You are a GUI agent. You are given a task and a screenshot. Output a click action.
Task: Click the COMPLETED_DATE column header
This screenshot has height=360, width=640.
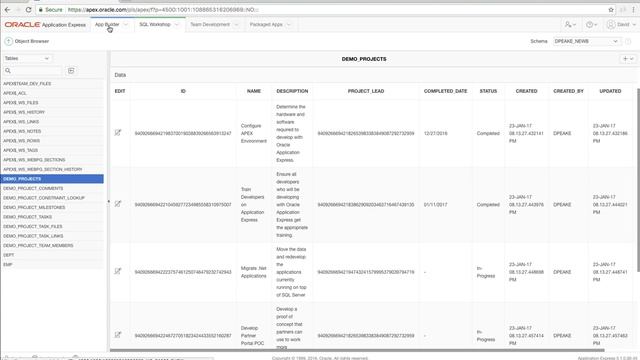pyautogui.click(x=445, y=91)
